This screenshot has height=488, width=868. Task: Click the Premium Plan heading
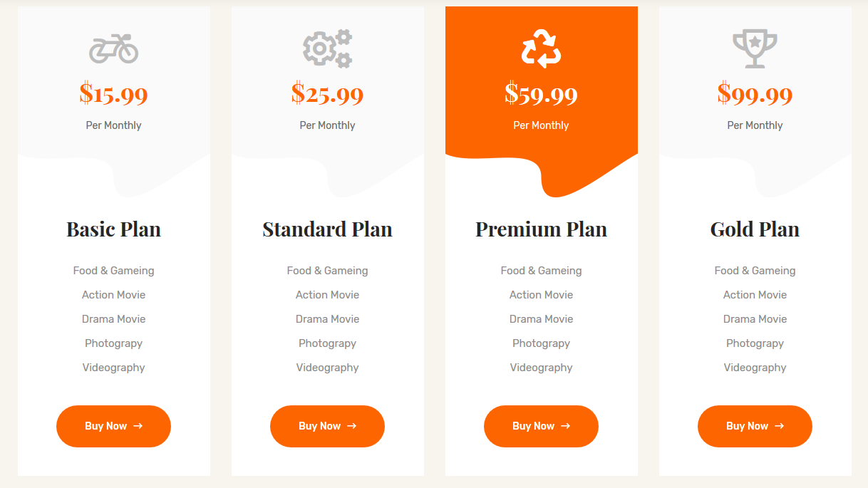click(542, 229)
